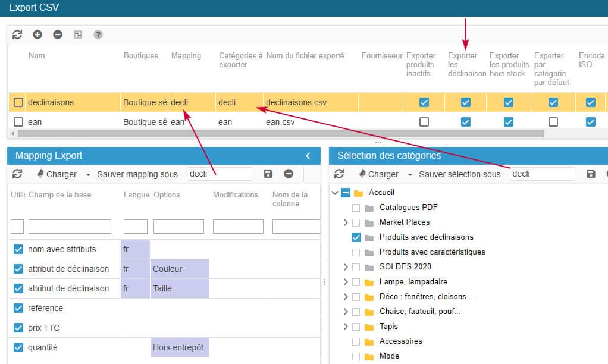Open help with question mark icon
The height and width of the screenshot is (364, 608).
pyautogui.click(x=98, y=34)
